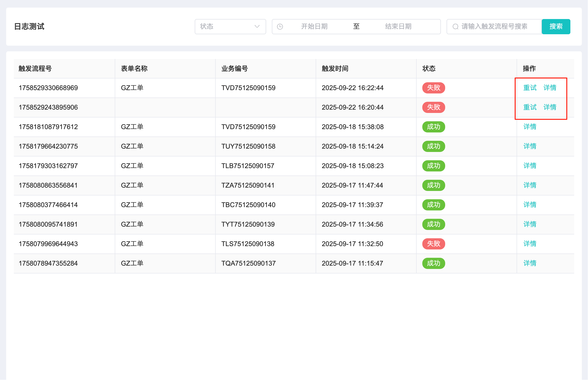Viewport: 588px width, 380px height.
Task: Click the 搜索 search button
Action: pyautogui.click(x=556, y=26)
